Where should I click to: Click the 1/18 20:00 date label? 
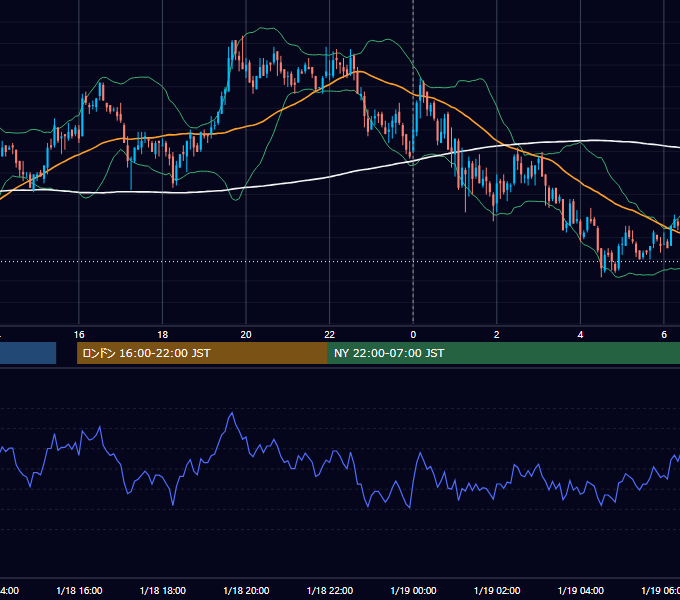point(246,590)
